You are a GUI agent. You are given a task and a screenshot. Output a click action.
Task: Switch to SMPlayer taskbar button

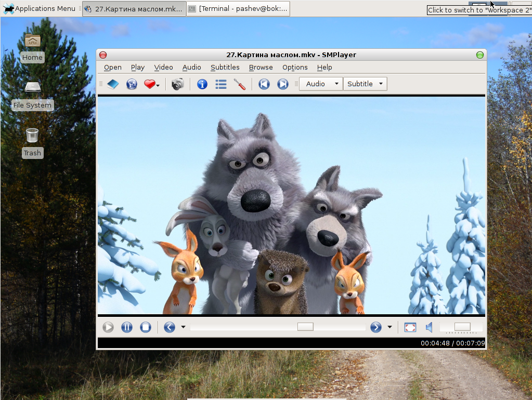coord(134,9)
